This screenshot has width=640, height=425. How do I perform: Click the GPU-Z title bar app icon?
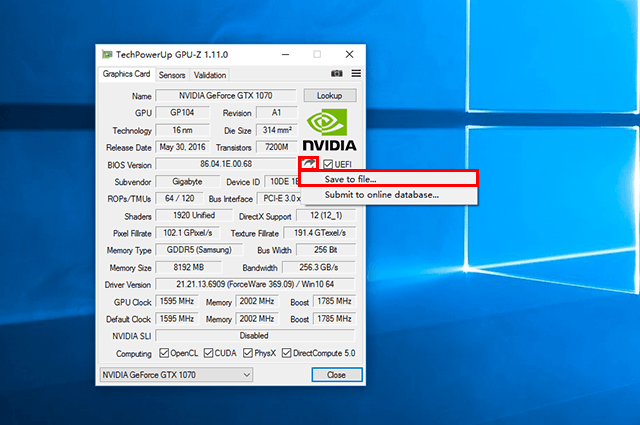(x=107, y=54)
